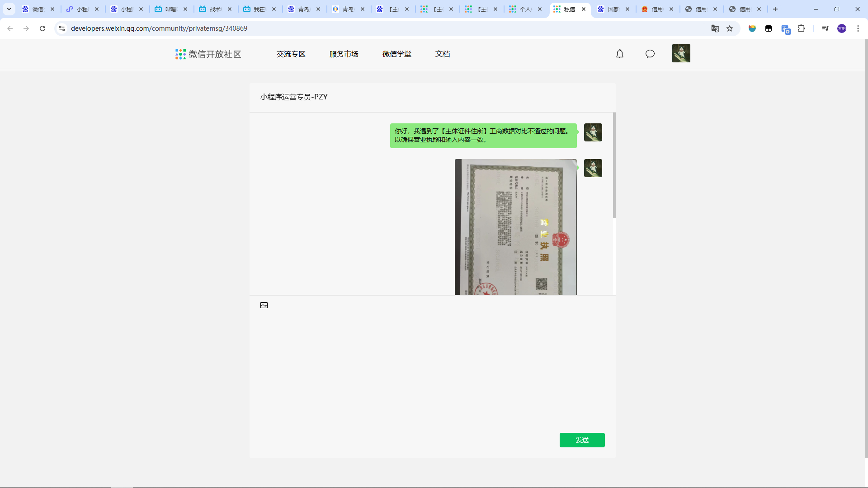This screenshot has width=868, height=488.
Task: View site information icon in address bar
Action: pos(62,28)
